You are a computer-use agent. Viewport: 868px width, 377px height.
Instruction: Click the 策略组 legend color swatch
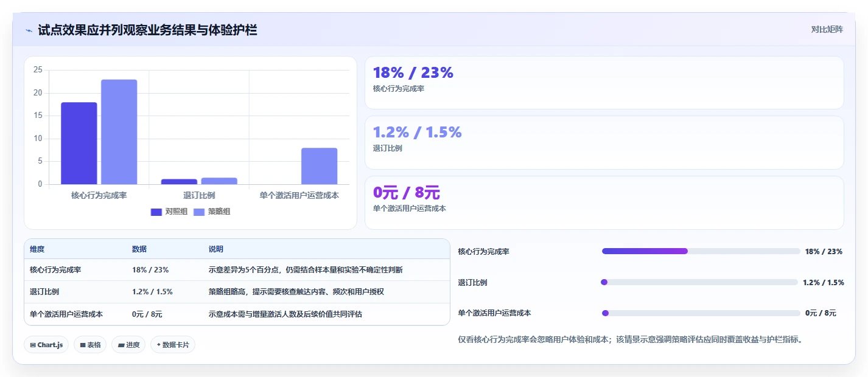[199, 212]
